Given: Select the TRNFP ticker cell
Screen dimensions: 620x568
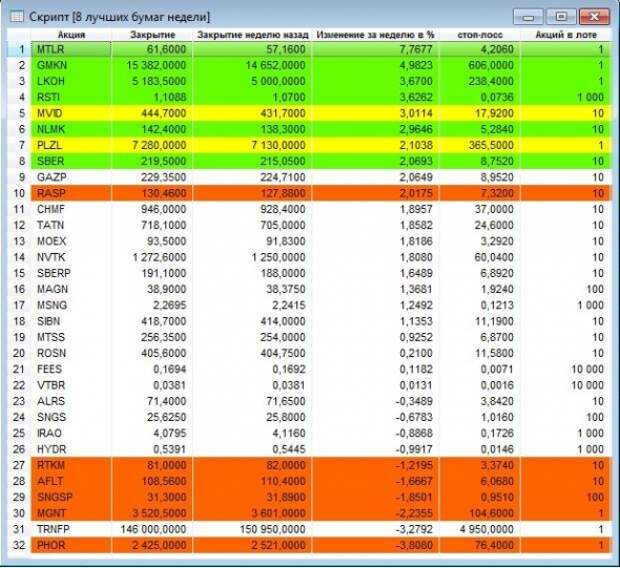Looking at the screenshot, I should [71, 529].
